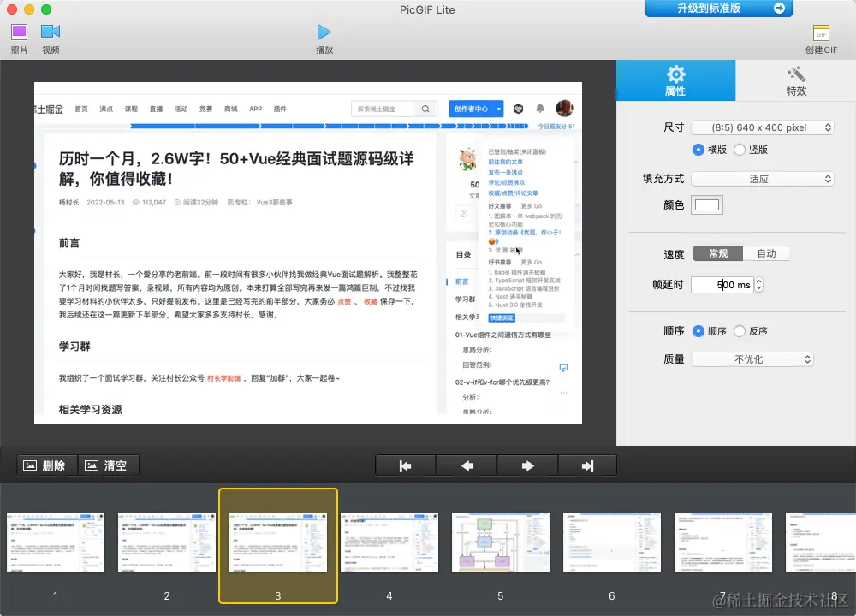The image size is (856, 616).
Task: Select frame thumbnail 2
Action: pyautogui.click(x=167, y=542)
